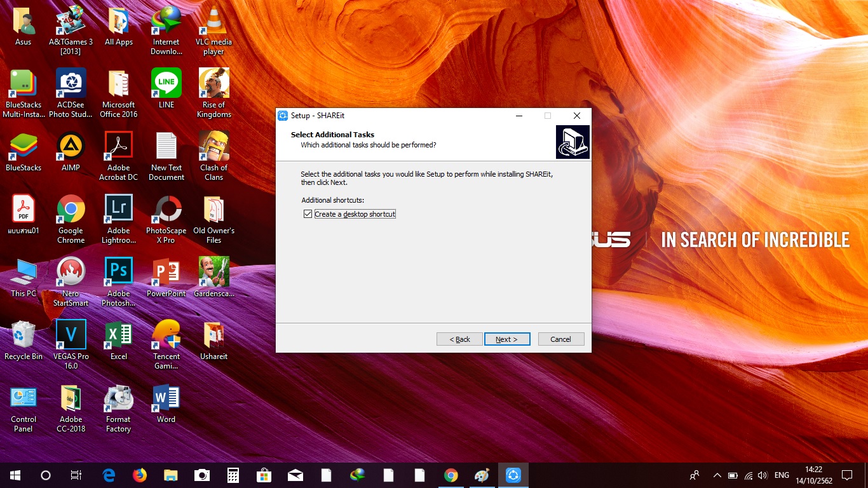Open Calculator from taskbar
Image resolution: width=868 pixels, height=488 pixels.
coord(233,475)
